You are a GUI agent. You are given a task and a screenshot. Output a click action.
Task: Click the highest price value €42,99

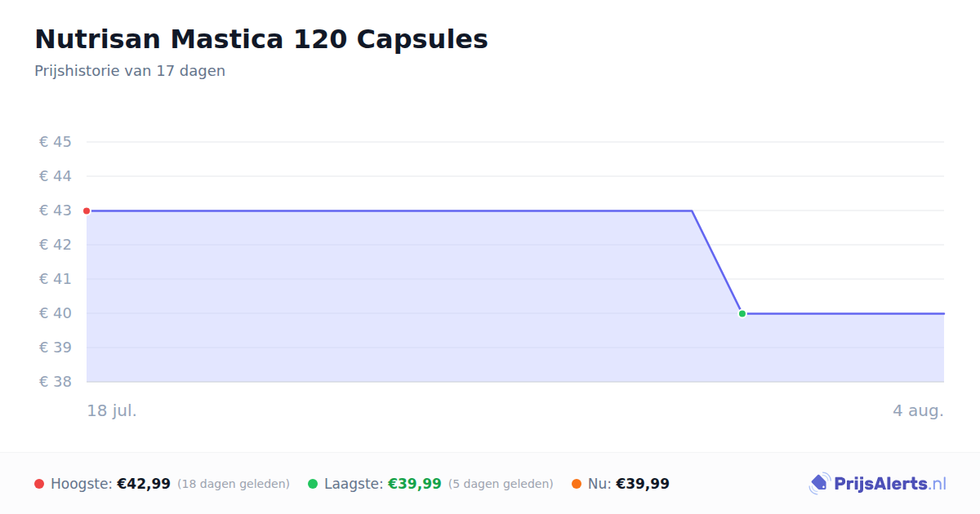coord(144,484)
